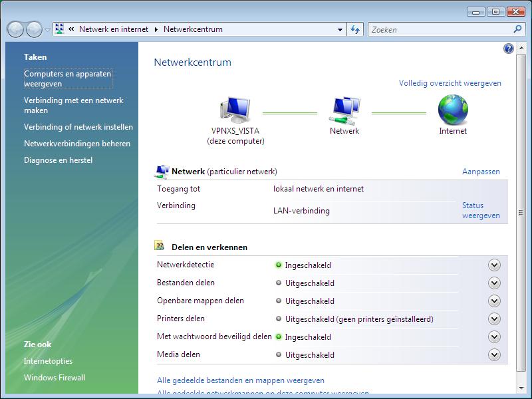
Task: Expand the Netwerkdetectie settings
Action: pos(493,265)
